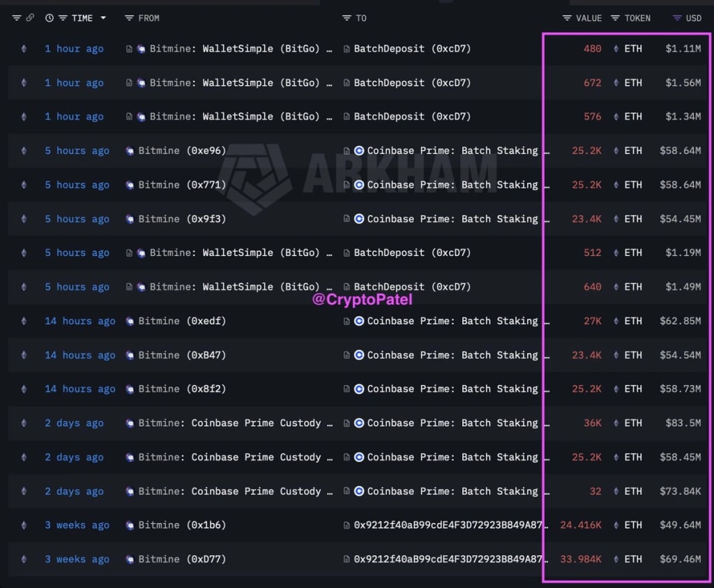
Task: Click the transaction link icon in header
Action: pyautogui.click(x=30, y=18)
